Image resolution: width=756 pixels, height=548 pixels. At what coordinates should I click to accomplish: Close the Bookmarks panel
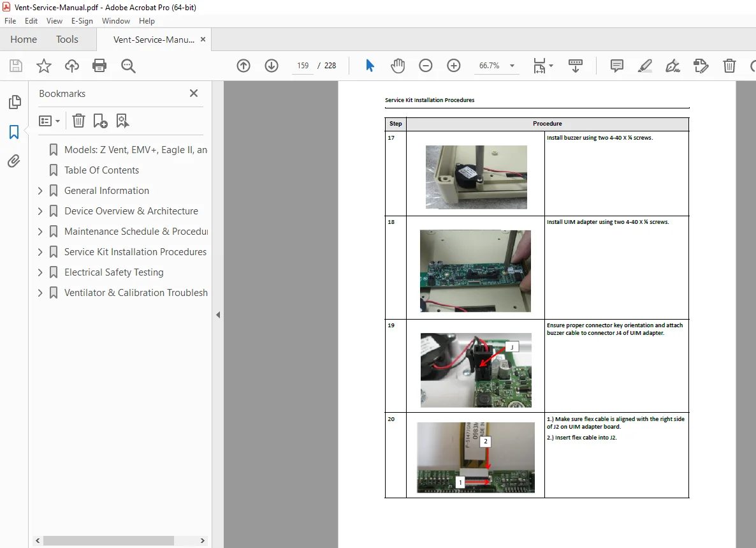pos(194,93)
